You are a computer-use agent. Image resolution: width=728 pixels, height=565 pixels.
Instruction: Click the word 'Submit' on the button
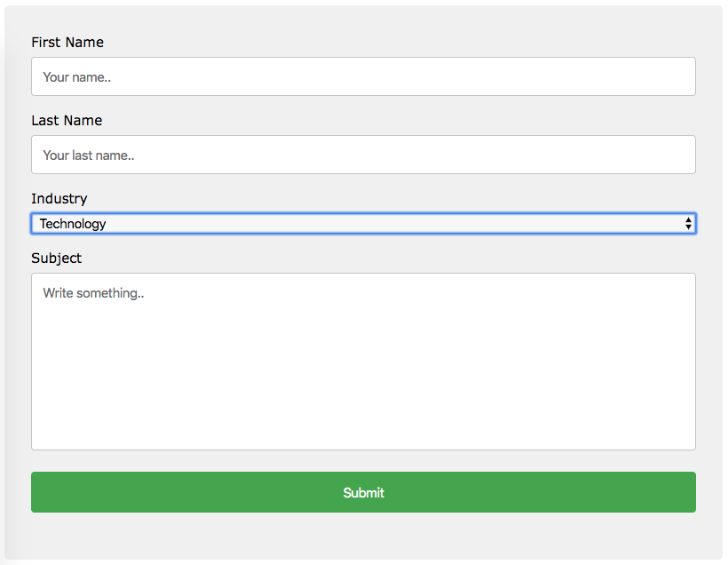click(363, 492)
